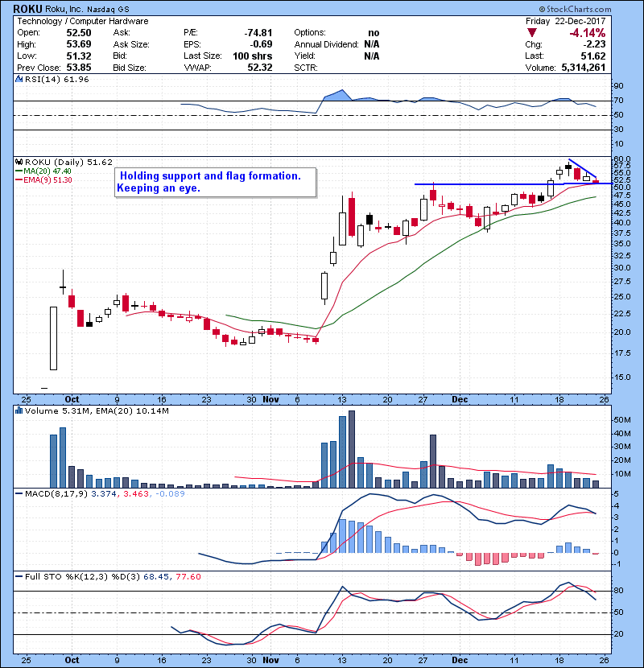Click the Chg value -2.23
This screenshot has height=668, width=644.
(x=594, y=44)
